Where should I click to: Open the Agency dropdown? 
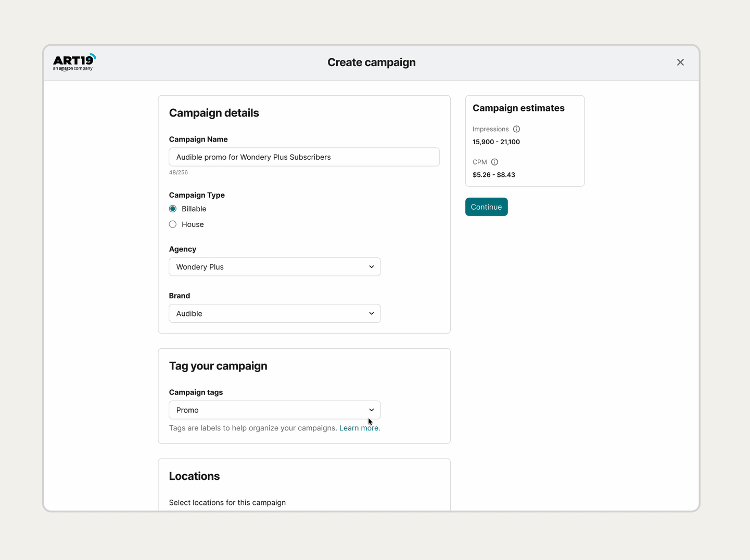click(275, 267)
